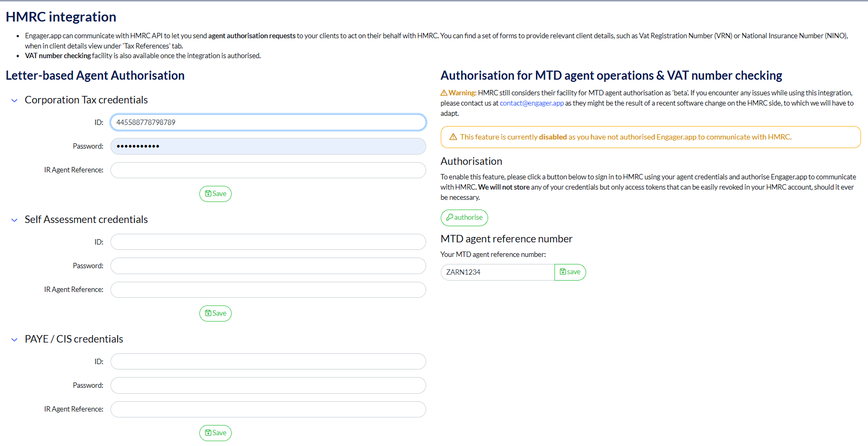
Task: Click the warning icon in disabled feature banner
Action: coord(453,137)
